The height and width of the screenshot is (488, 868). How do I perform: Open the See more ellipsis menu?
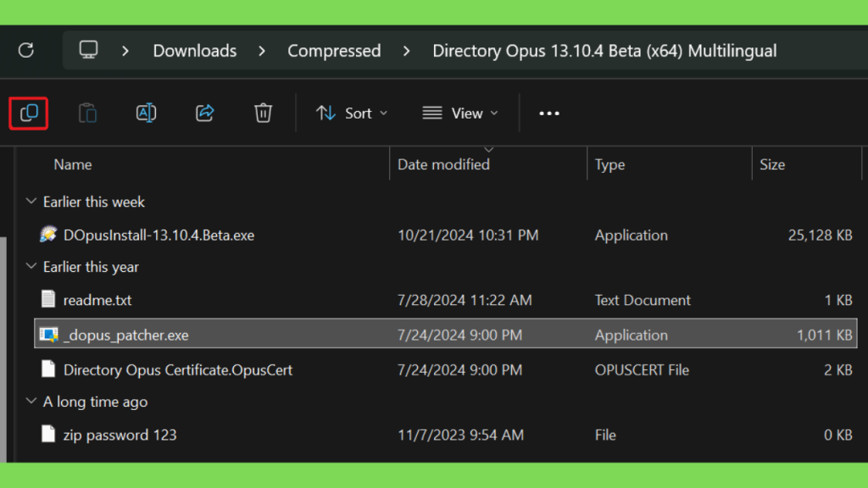549,114
